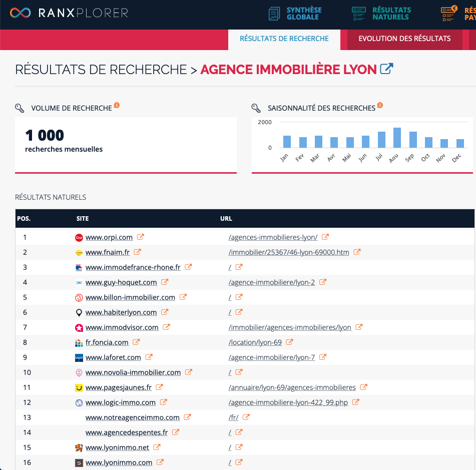This screenshot has height=470, width=476.
Task: Open external link icon after www.pagesjaunes.fr
Action: pos(160,387)
